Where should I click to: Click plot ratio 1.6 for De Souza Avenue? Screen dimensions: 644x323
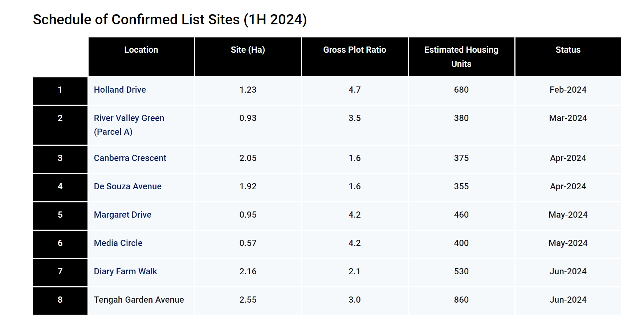(355, 186)
